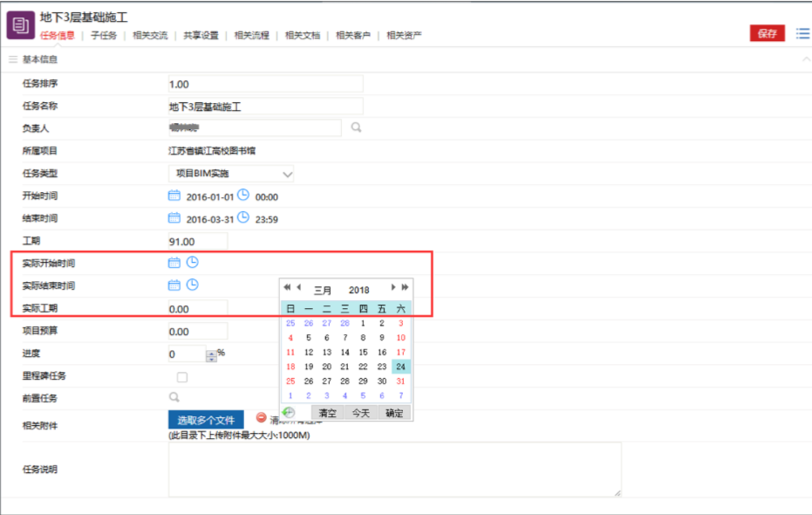Click the search icon next to 负责人 field

356,127
